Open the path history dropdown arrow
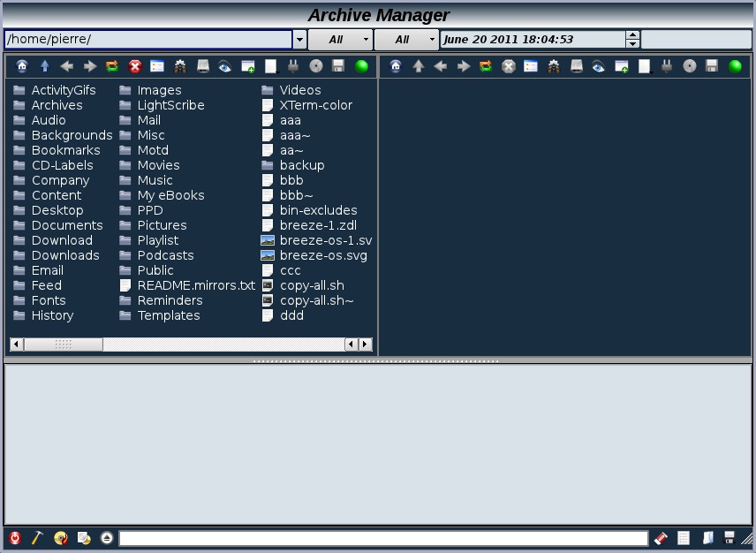The image size is (756, 553). 300,40
